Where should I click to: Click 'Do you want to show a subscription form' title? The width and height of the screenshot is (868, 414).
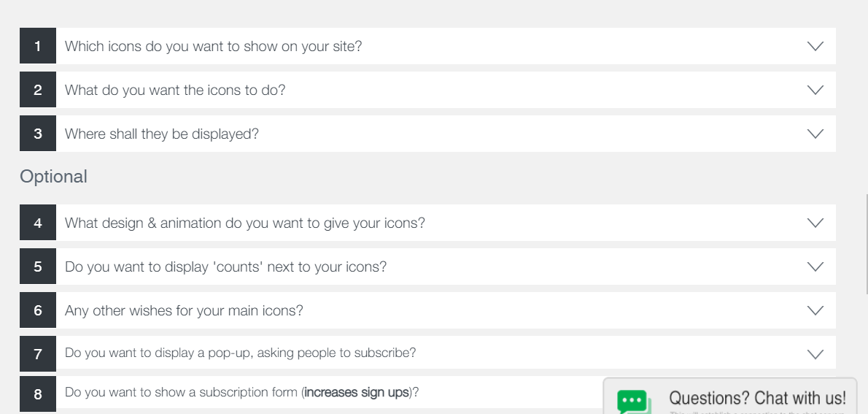[182, 393]
